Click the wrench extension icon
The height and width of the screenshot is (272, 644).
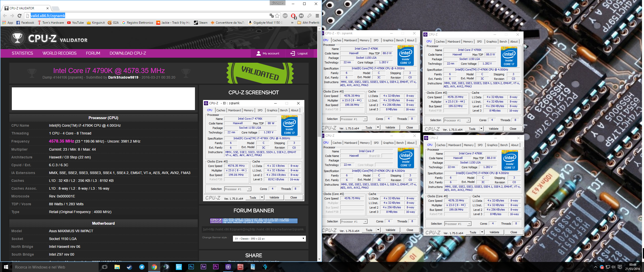coord(309,16)
